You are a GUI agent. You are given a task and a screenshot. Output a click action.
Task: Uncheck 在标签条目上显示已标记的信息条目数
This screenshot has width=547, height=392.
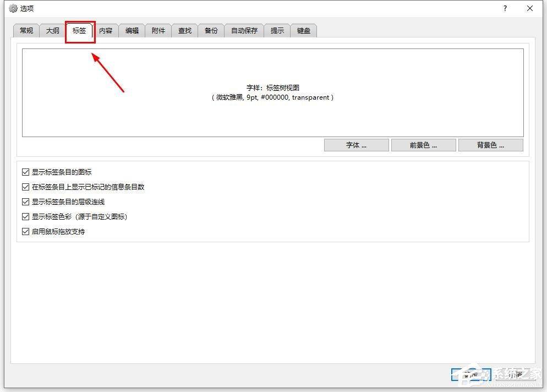coord(25,187)
